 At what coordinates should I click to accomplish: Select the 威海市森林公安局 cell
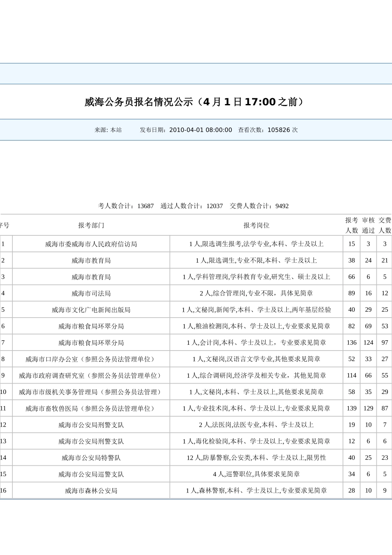point(91,491)
